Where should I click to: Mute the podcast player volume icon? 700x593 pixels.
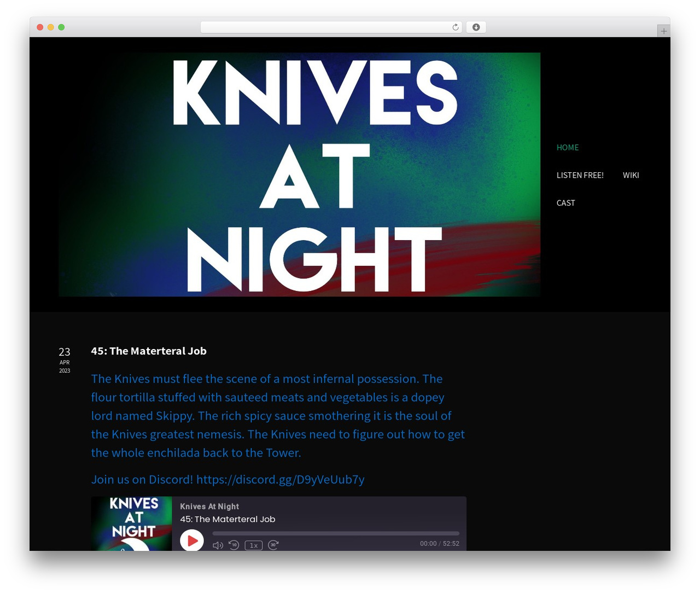pyautogui.click(x=218, y=545)
